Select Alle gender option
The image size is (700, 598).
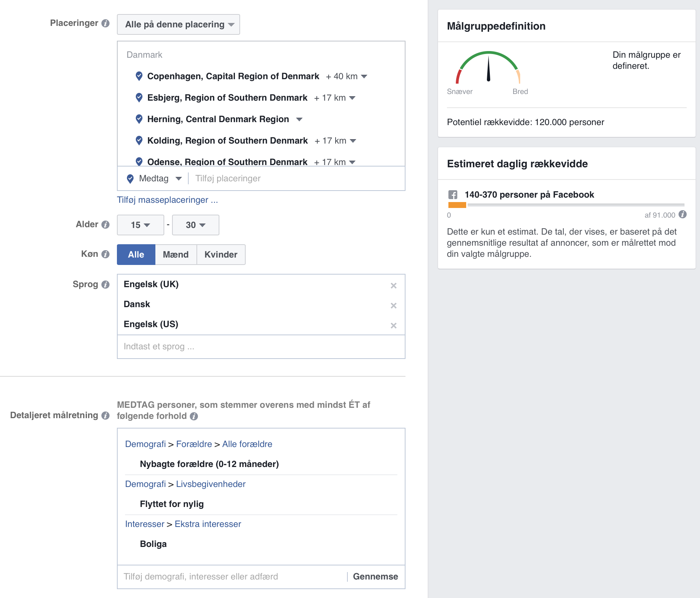coord(136,255)
